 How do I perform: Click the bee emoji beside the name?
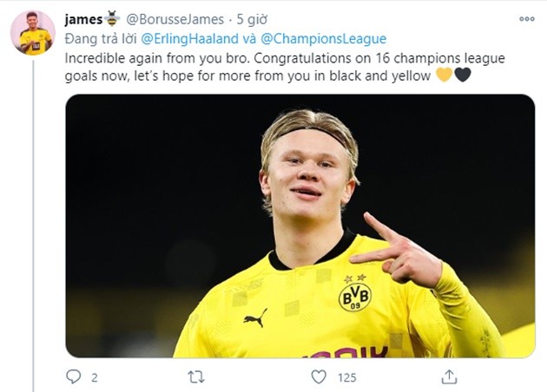pos(112,18)
